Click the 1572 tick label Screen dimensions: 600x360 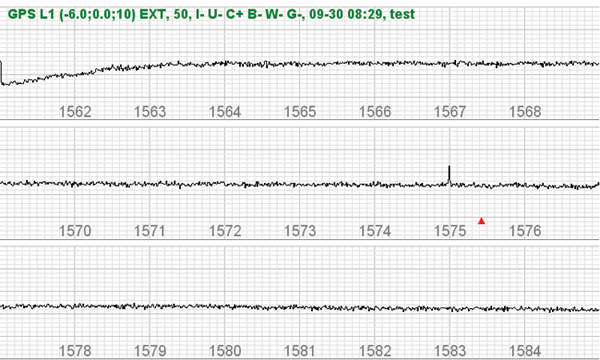[x=225, y=231]
